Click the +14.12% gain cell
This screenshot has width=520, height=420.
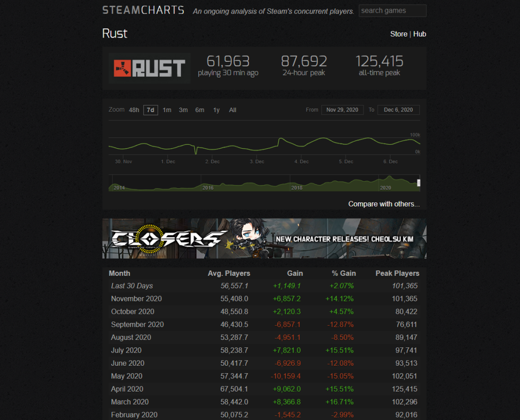click(339, 299)
